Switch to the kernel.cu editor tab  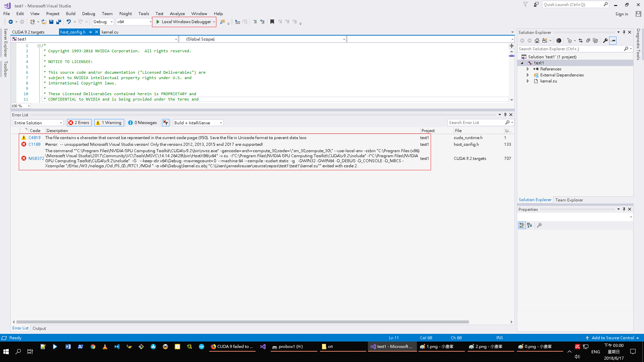(x=110, y=32)
